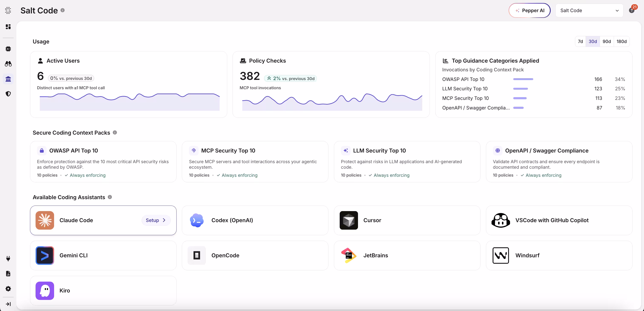Open the shield protection icon
The height and width of the screenshot is (311, 644).
coord(8,94)
